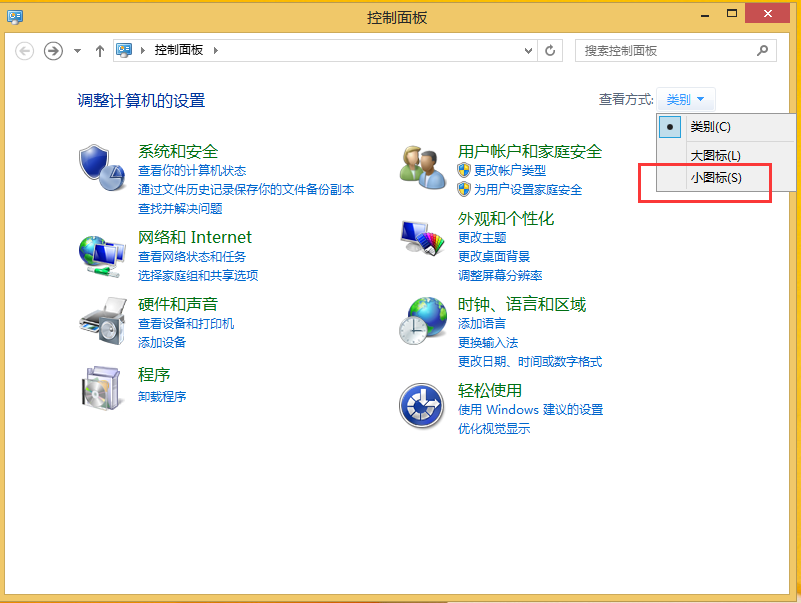Open 程序 category heading
This screenshot has height=603, width=801.
point(154,375)
